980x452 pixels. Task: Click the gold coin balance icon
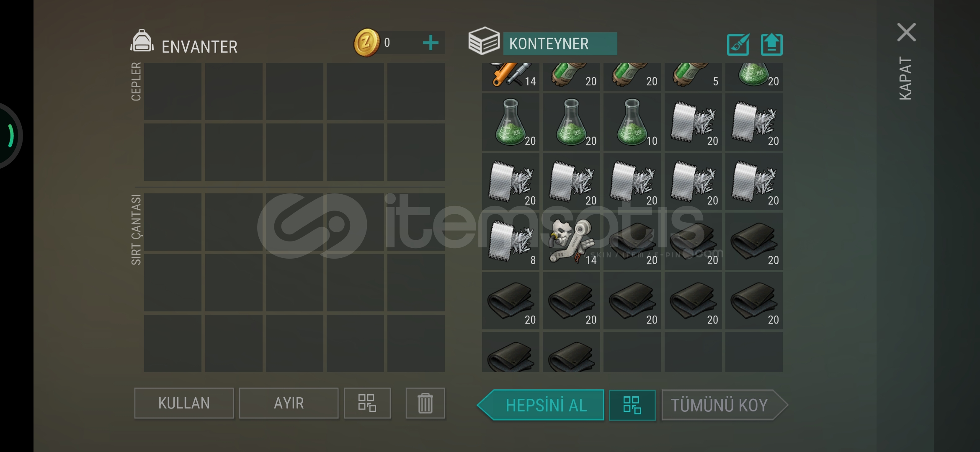(x=366, y=43)
